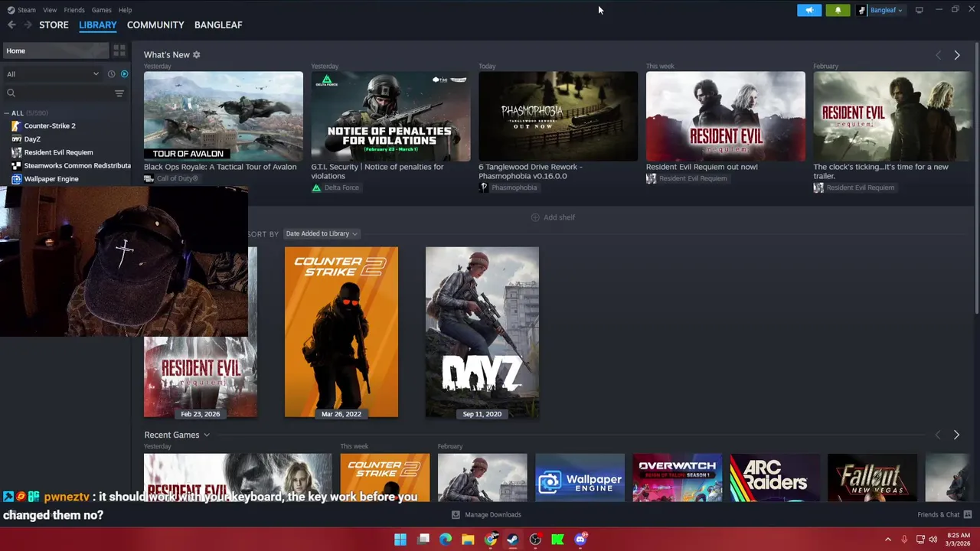Toggle the microphone icon in the system tray

click(x=904, y=540)
